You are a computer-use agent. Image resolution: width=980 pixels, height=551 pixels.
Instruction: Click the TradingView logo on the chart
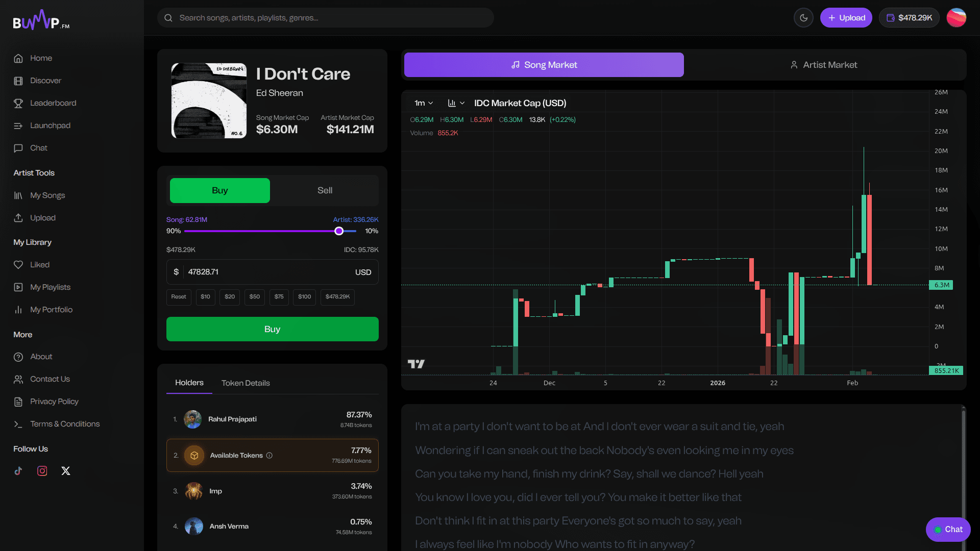point(416,364)
